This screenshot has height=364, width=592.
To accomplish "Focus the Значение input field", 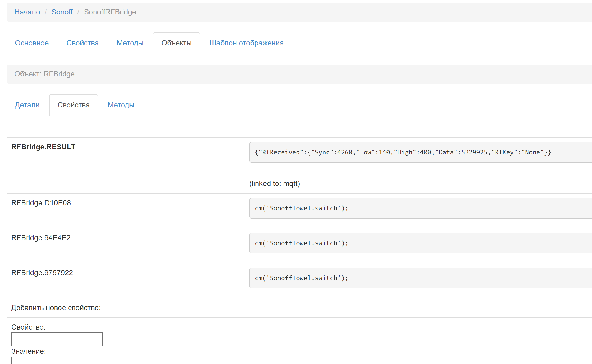I will click(x=106, y=360).
